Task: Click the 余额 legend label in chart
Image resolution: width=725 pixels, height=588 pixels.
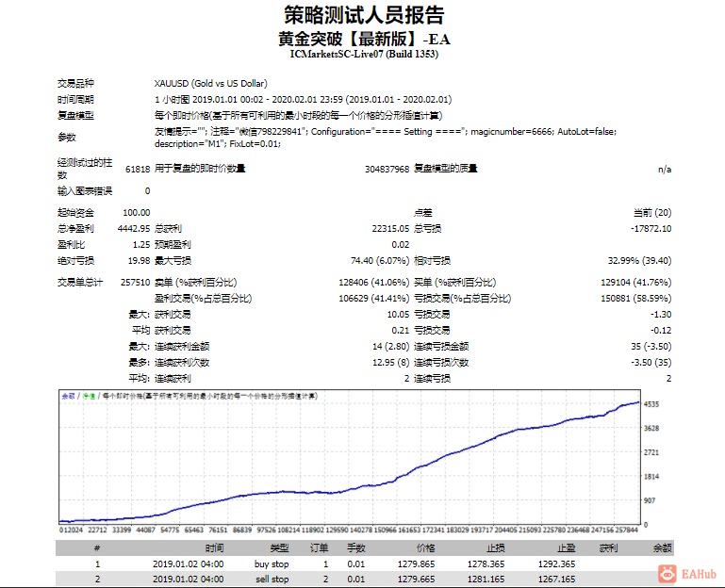Action: (68, 396)
